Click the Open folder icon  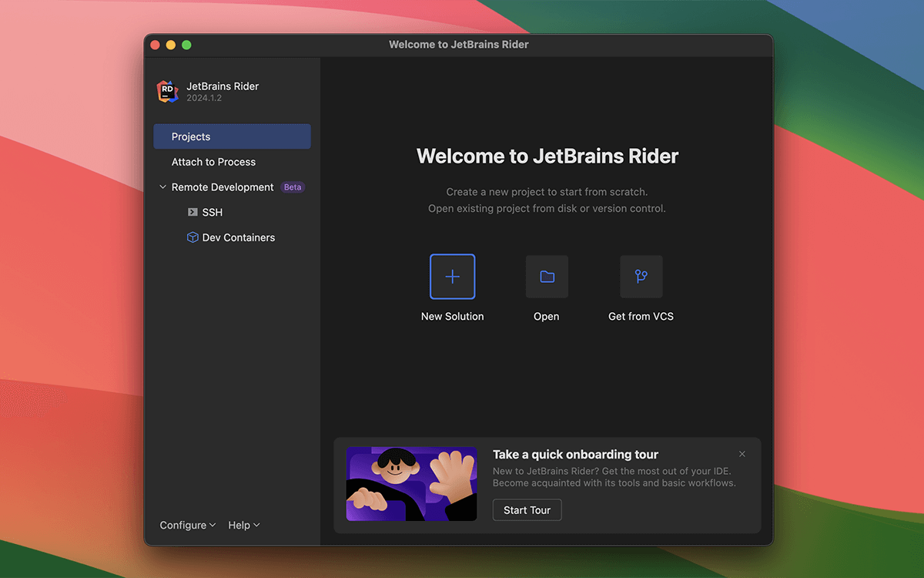tap(547, 277)
